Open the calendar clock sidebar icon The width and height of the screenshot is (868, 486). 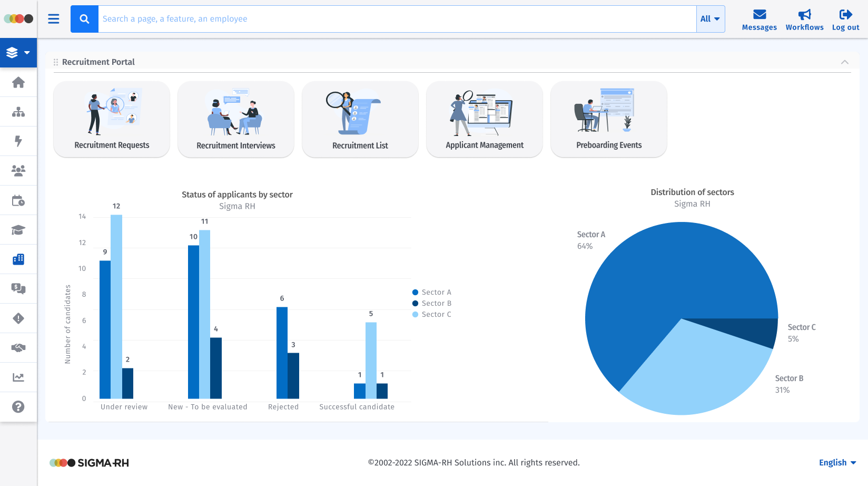18,200
